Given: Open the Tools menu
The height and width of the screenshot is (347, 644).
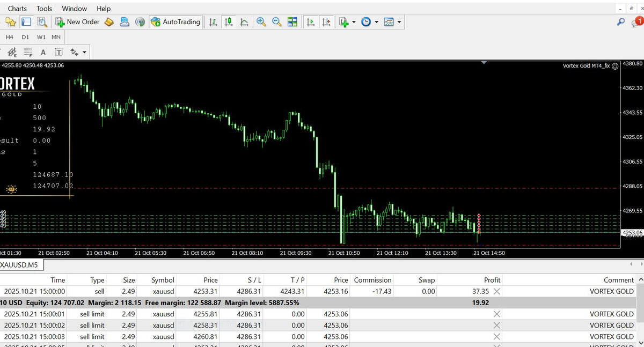Looking at the screenshot, I should 44,8.
